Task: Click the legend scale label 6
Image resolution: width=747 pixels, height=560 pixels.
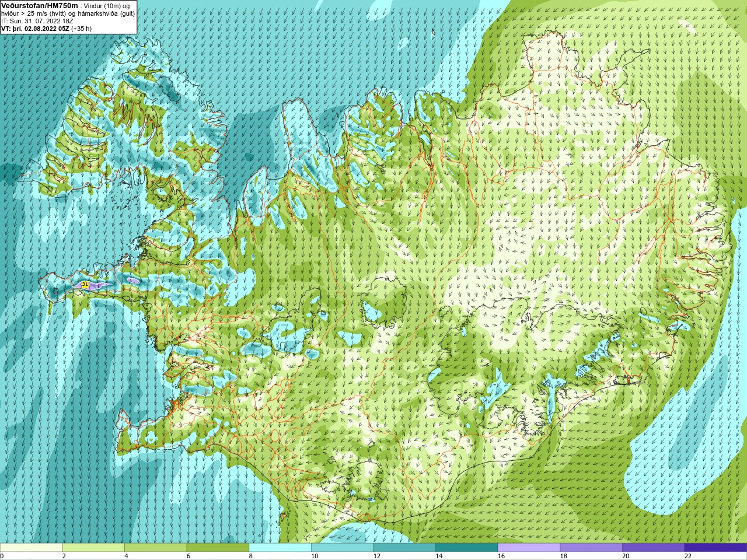Action: pos(189,556)
